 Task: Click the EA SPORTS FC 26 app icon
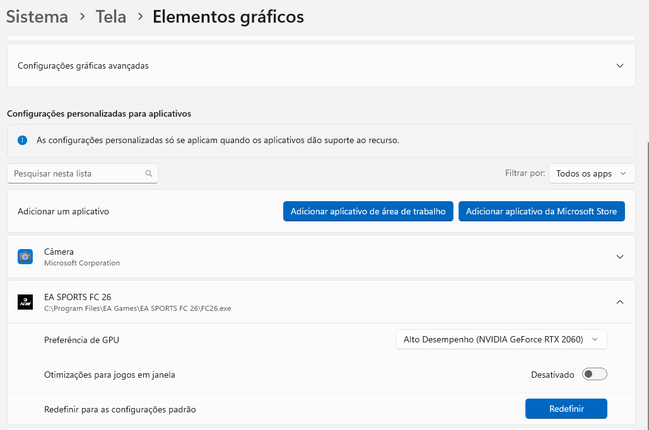(x=25, y=302)
